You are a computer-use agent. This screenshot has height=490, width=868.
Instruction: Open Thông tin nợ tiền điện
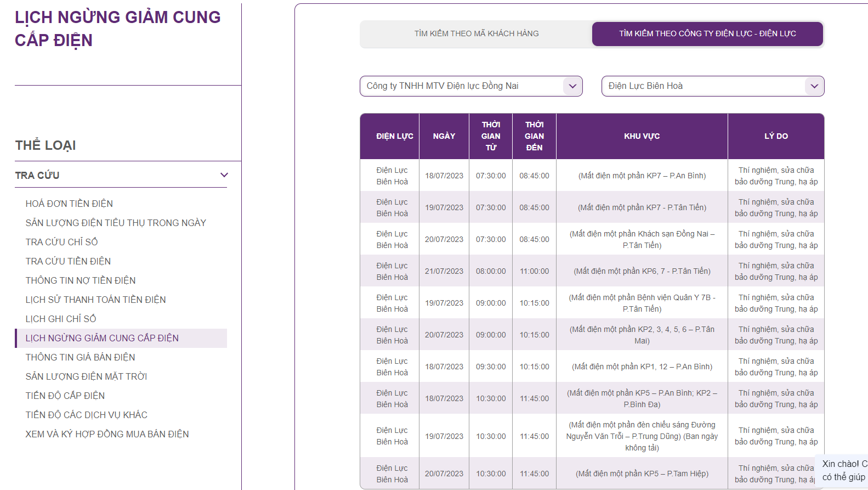81,280
